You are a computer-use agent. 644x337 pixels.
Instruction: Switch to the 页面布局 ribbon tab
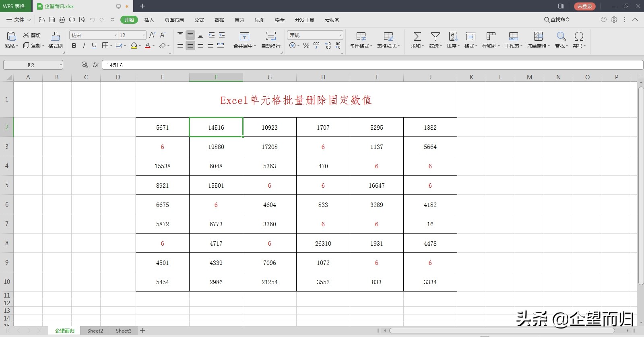click(174, 20)
